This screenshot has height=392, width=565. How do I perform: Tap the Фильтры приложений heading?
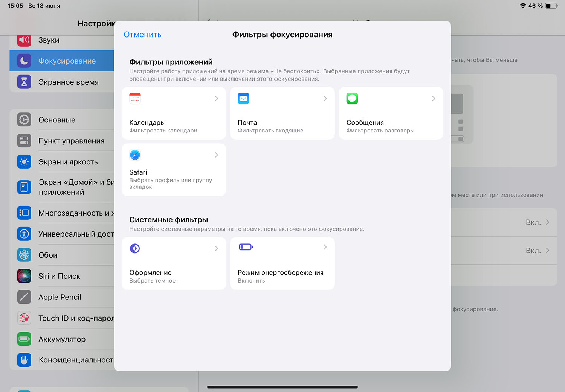[x=171, y=62]
